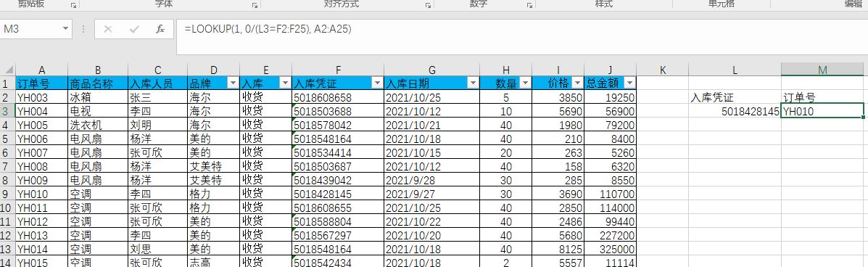Select cell containing 刘明
The height and width of the screenshot is (267, 868).
pyautogui.click(x=158, y=126)
